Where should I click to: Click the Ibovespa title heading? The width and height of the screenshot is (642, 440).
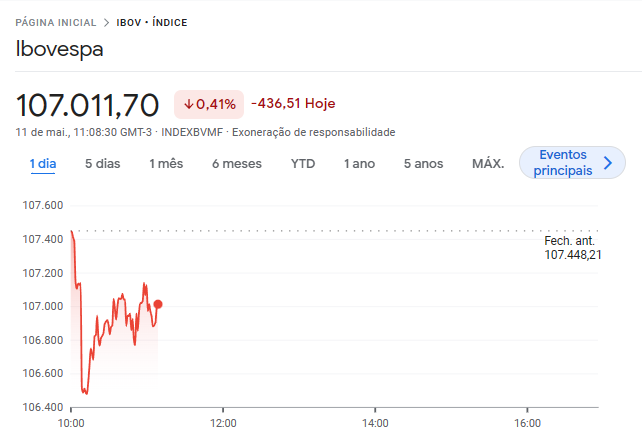click(60, 49)
